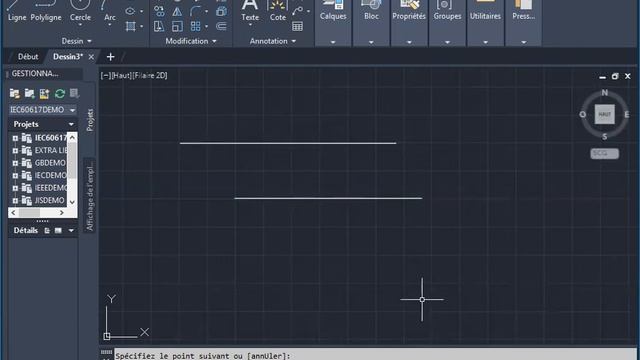Expand the Modification panel
640x360 pixels.
pos(191,41)
